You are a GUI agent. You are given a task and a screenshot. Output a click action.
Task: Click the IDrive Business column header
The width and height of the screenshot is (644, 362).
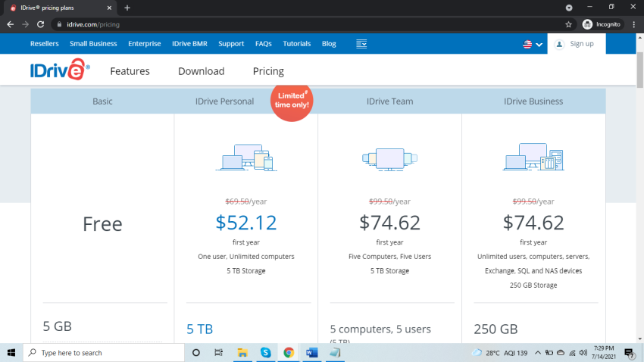[x=533, y=101]
